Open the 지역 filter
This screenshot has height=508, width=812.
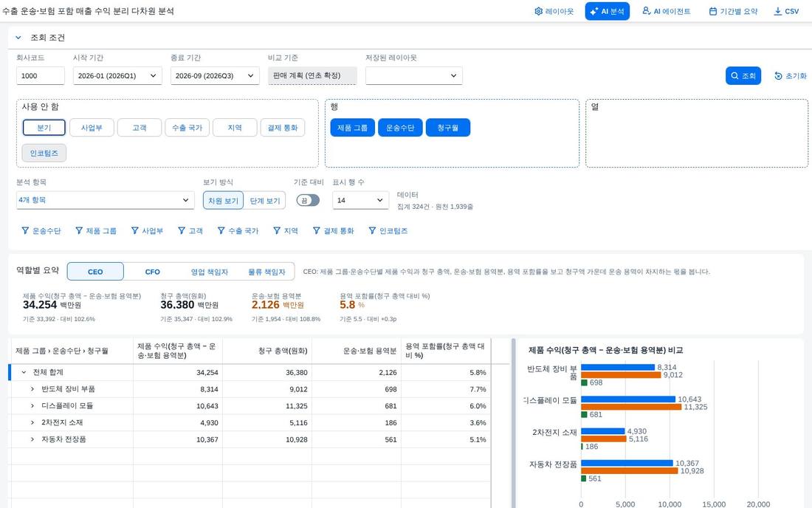click(x=286, y=230)
